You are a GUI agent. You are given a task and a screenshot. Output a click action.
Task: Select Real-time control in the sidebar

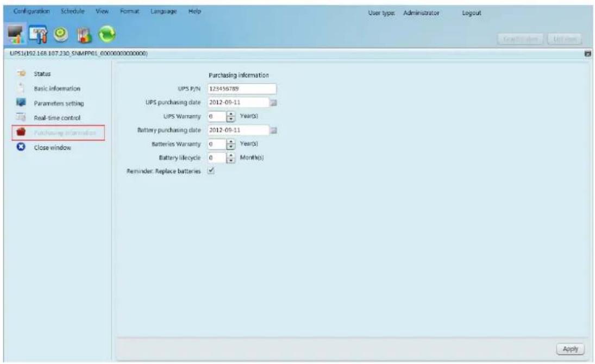pos(57,118)
